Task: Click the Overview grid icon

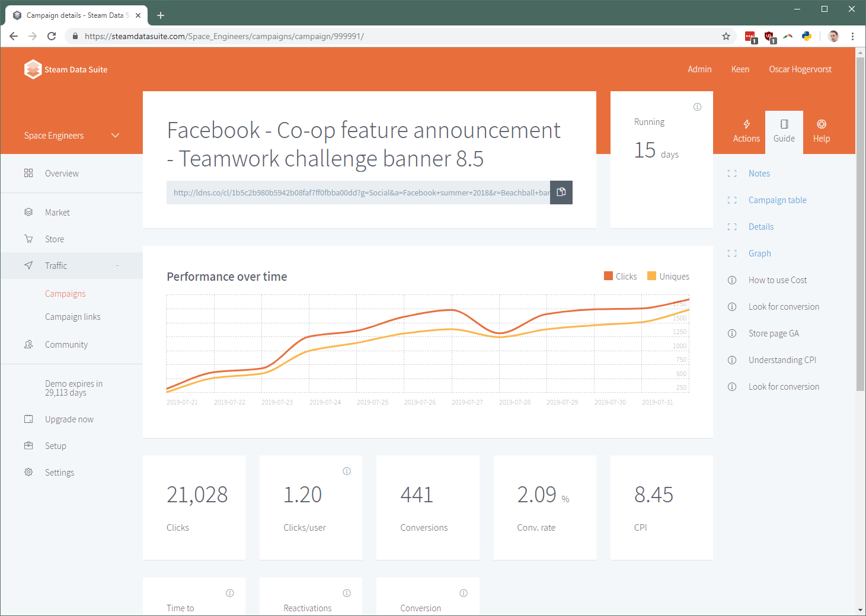Action: pos(28,173)
